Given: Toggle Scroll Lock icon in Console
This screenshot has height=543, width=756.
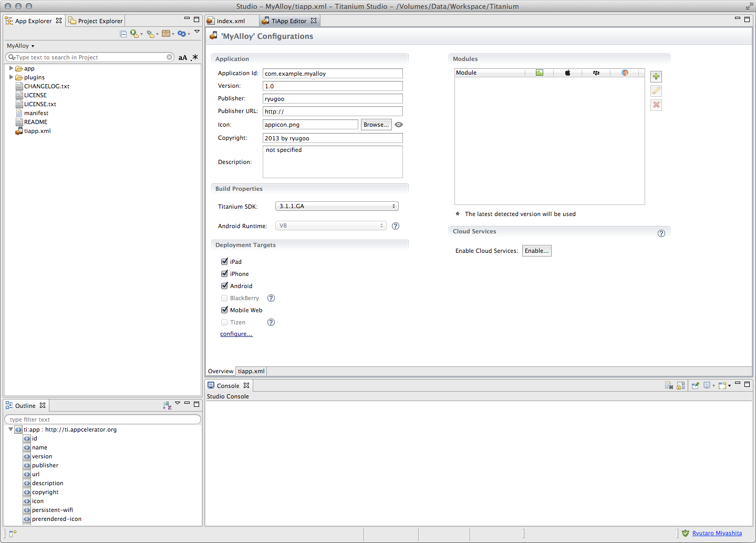Looking at the screenshot, I should coord(680,385).
